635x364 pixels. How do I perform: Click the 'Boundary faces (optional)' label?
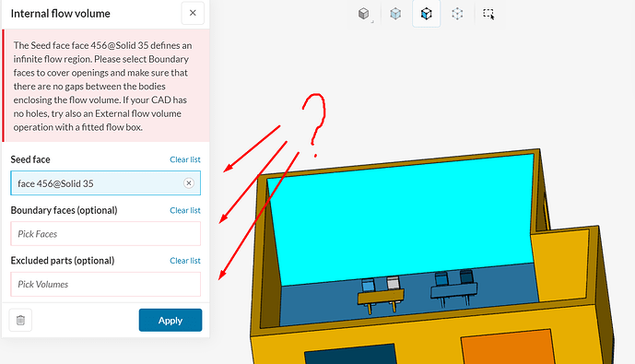pyautogui.click(x=64, y=210)
